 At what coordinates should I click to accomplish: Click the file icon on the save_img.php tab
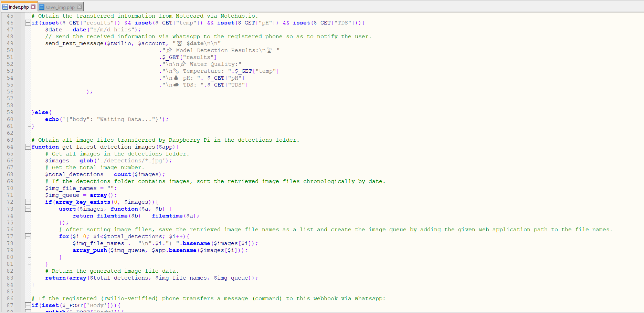(42, 6)
